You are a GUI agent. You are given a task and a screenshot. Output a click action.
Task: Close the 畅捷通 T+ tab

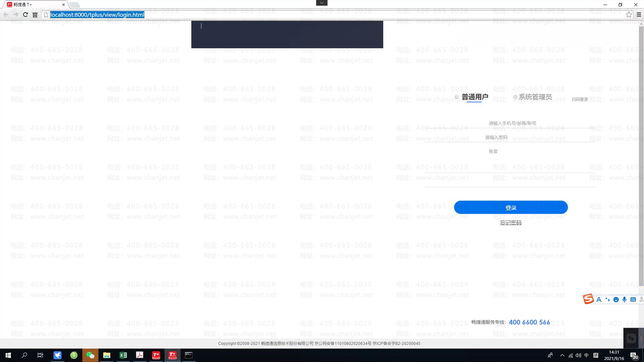point(63,5)
